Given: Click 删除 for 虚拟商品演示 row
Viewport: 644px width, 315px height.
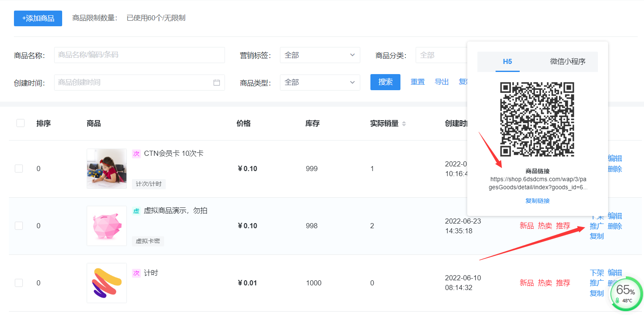Looking at the screenshot, I should pyautogui.click(x=615, y=226).
